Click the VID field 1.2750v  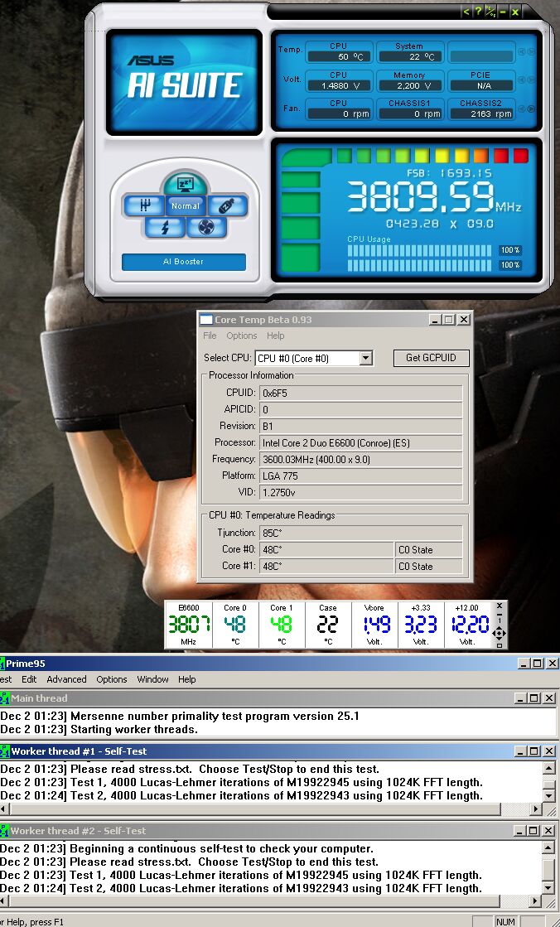[x=360, y=492]
